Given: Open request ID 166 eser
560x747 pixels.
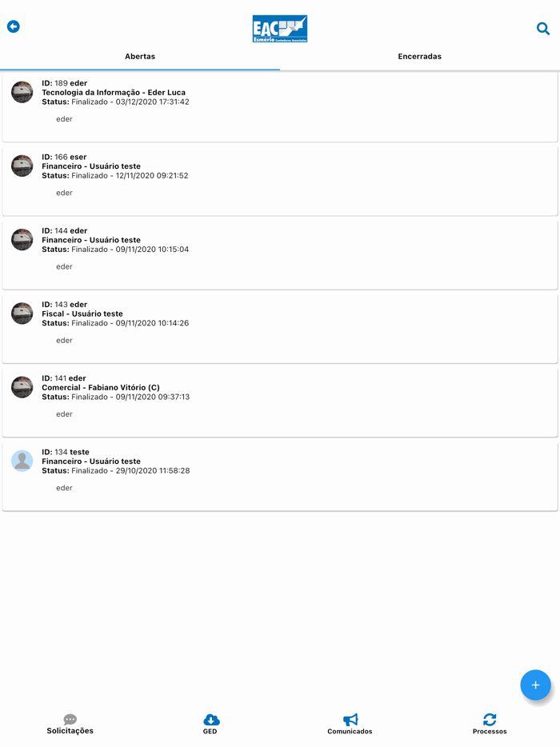Looking at the screenshot, I should 280,181.
